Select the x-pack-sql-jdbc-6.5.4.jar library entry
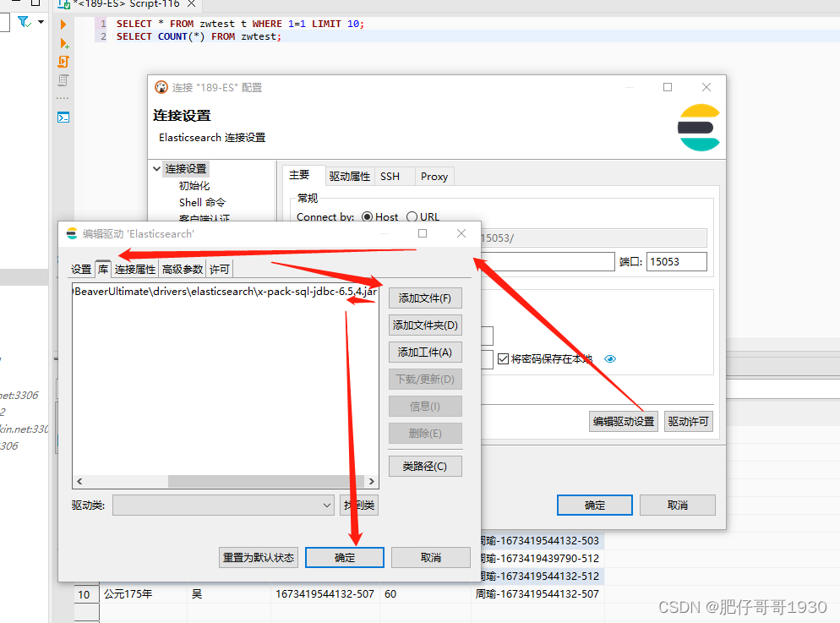The width and height of the screenshot is (840, 623). pos(225,292)
